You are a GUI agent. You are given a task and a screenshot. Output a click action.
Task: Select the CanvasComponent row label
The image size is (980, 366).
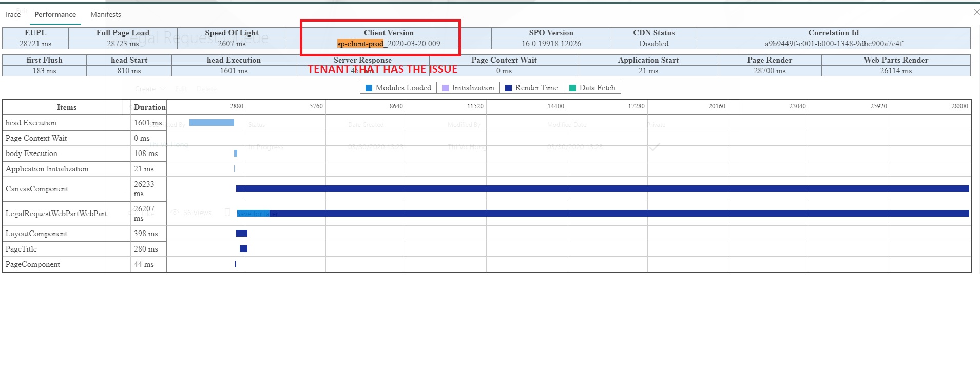click(x=37, y=189)
